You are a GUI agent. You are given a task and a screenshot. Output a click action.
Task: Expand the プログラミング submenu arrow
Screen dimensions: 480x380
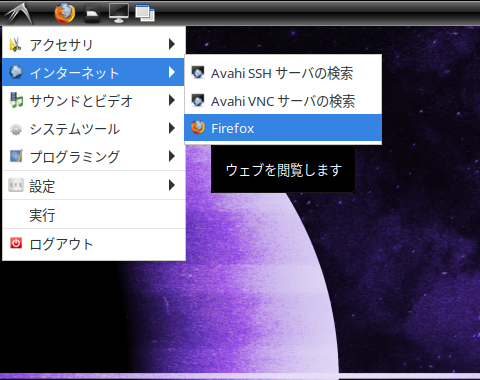pyautogui.click(x=172, y=156)
